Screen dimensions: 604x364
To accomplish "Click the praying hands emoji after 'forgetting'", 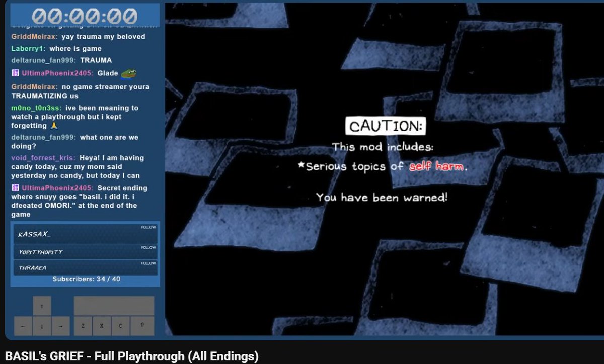I will pos(55,126).
